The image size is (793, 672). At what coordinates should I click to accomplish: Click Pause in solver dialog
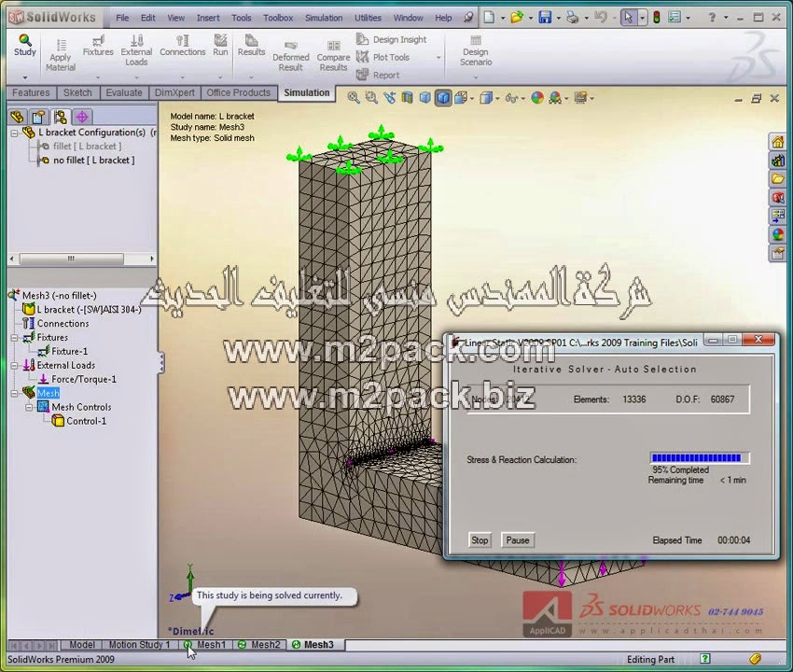[x=518, y=539]
